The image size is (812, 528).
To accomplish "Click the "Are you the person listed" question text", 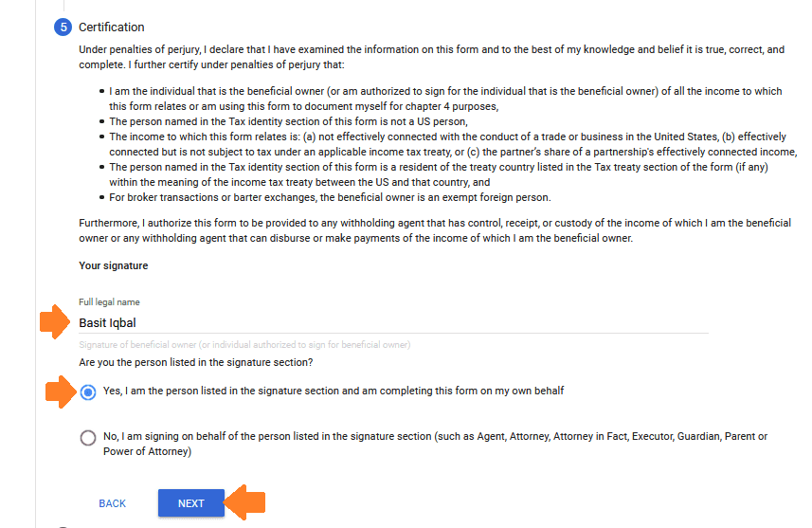I will click(195, 363).
